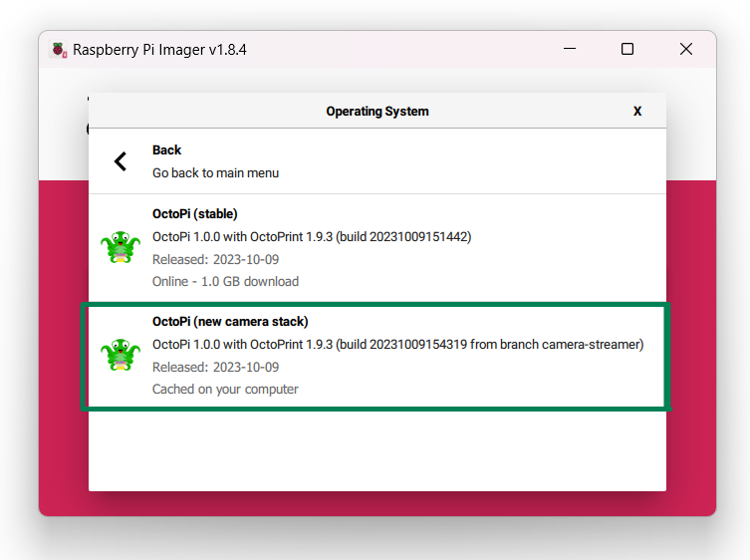The image size is (750, 560).
Task: Go back via the Back label
Action: [166, 150]
